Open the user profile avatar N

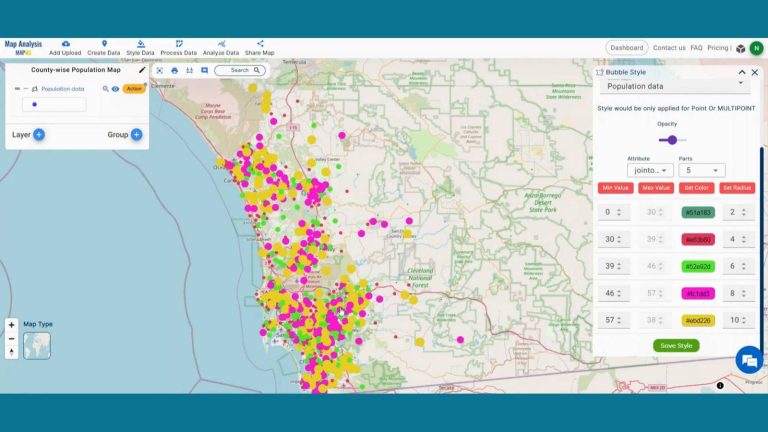click(756, 48)
